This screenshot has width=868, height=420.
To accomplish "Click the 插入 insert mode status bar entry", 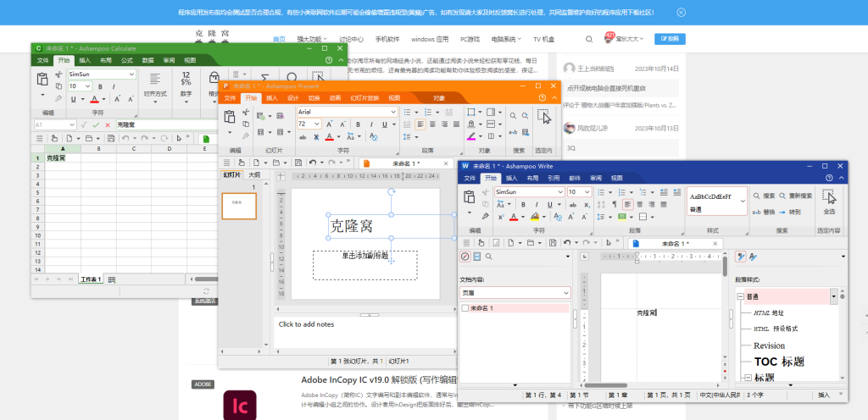I will coord(824,395).
